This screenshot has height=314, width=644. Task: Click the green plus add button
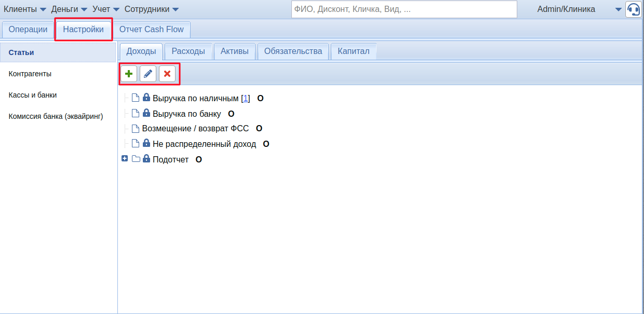[129, 74]
